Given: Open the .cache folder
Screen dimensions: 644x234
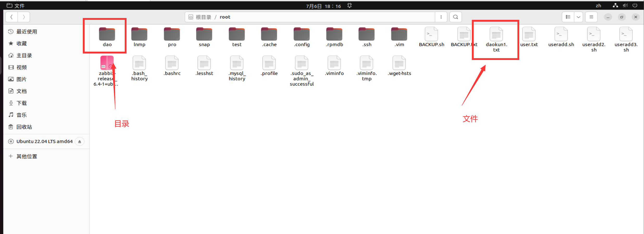Looking at the screenshot, I should [269, 37].
